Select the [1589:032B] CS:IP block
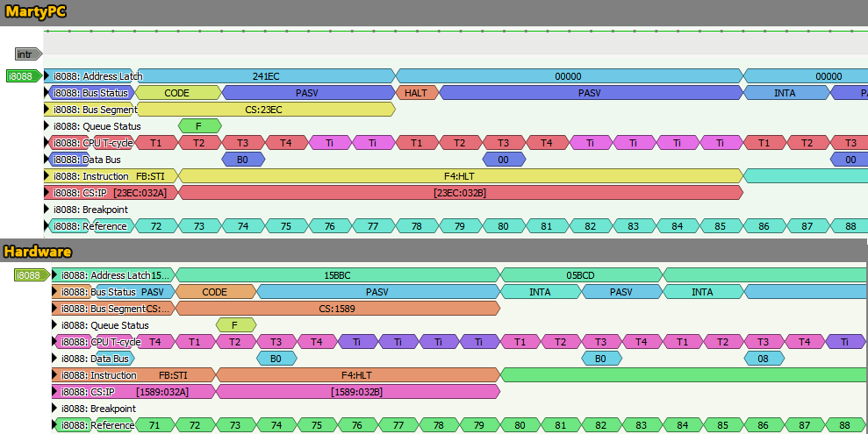This screenshot has height=434, width=868. pyautogui.click(x=357, y=391)
